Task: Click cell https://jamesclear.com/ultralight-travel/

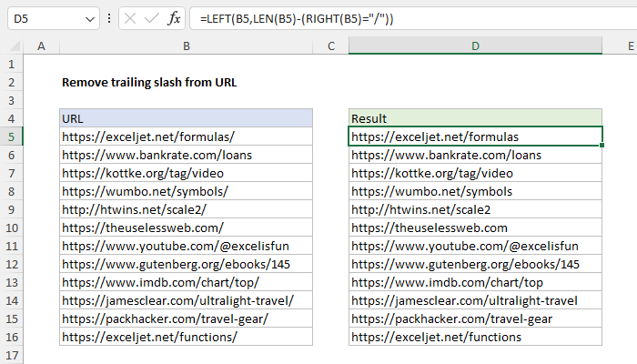Action: [186, 300]
